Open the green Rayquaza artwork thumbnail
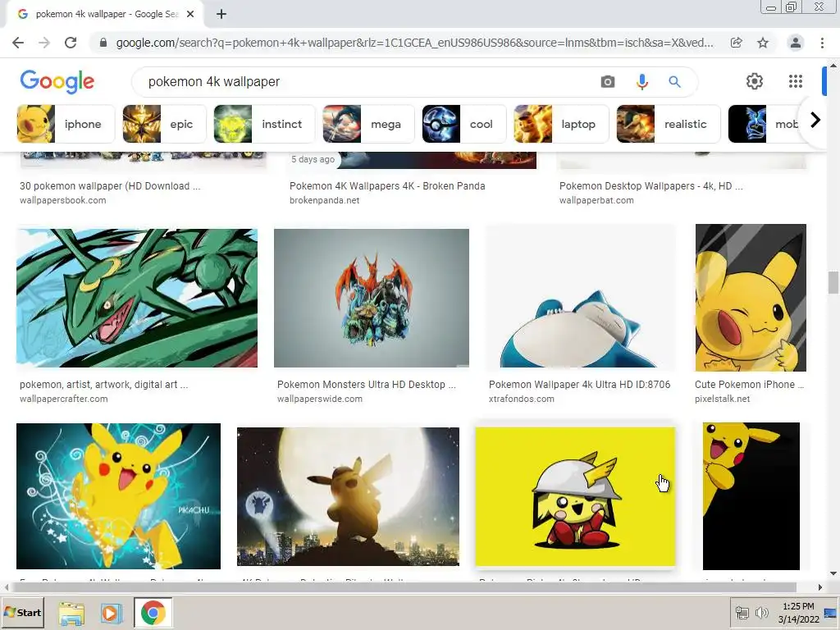The image size is (840, 630). (x=137, y=298)
